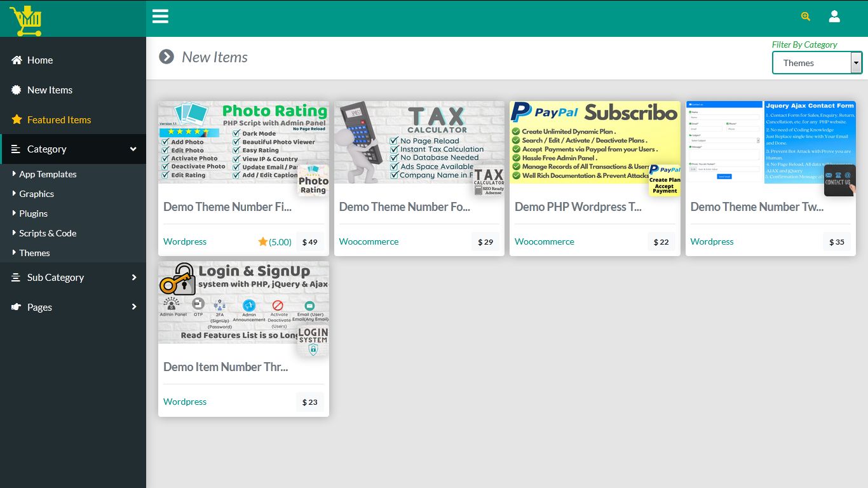Click the New Items page heading
The image size is (868, 488).
(x=215, y=57)
